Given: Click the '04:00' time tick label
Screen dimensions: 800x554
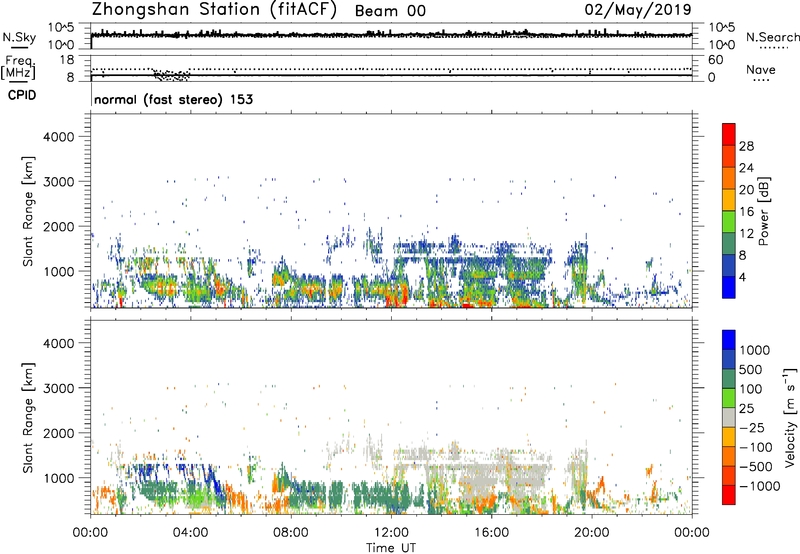Looking at the screenshot, I should [x=190, y=533].
